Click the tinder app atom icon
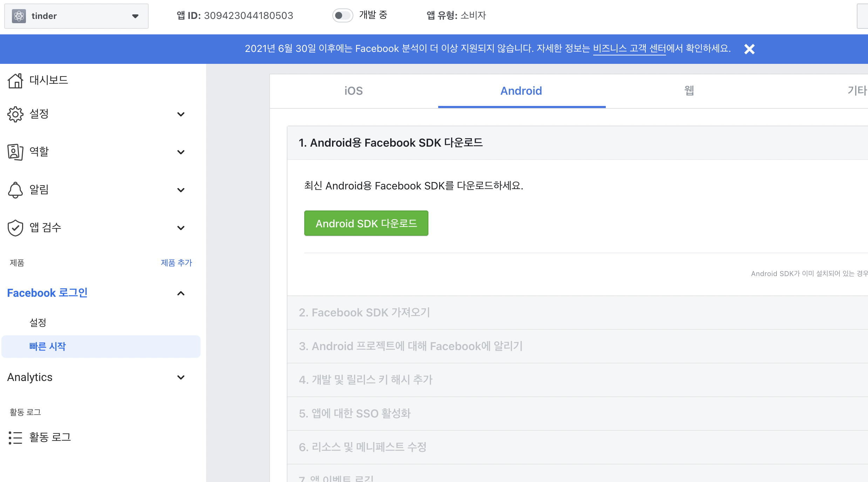Screen dimensions: 868x482 click(x=19, y=16)
